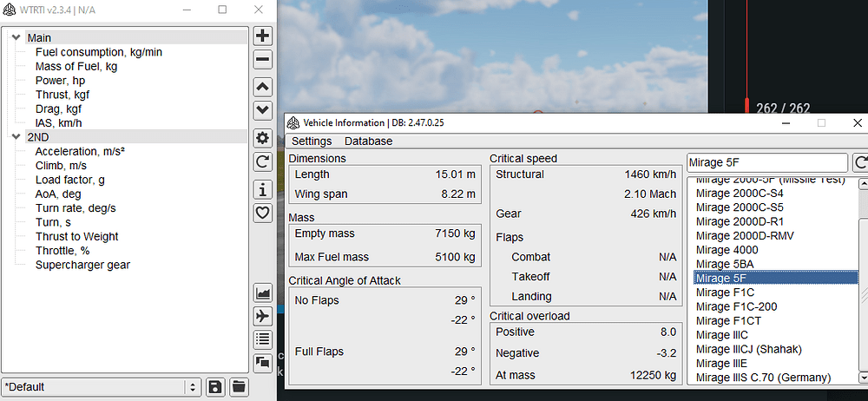868x401 pixels.
Task: Select Mirage IIIC in vehicle list
Action: tap(722, 334)
